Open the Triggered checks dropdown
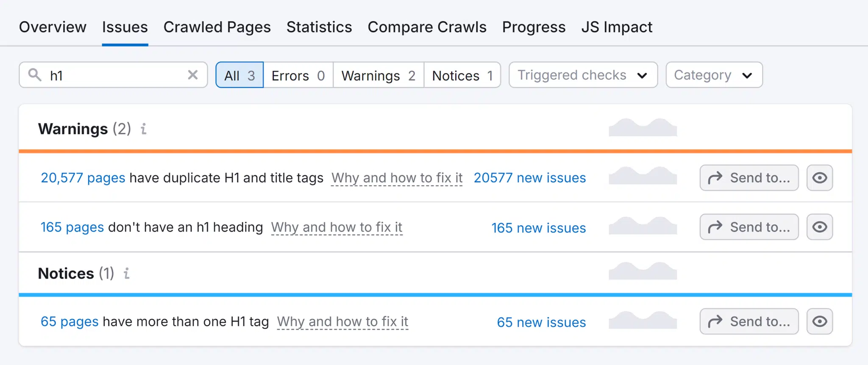The height and width of the screenshot is (365, 868). 582,75
